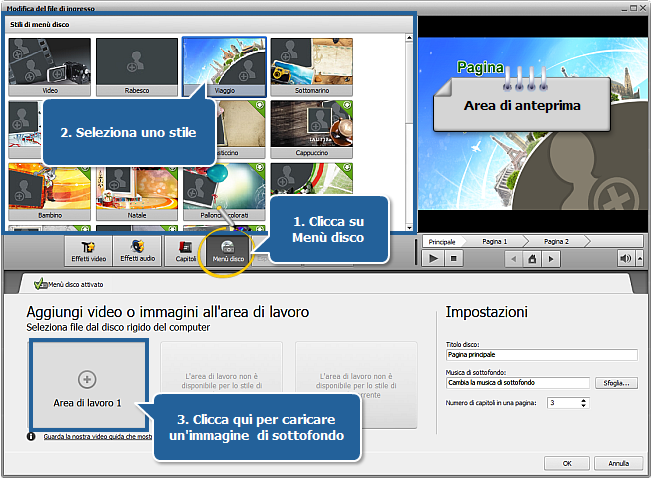
Task: Switch to the Principale page tab
Action: [x=442, y=242]
